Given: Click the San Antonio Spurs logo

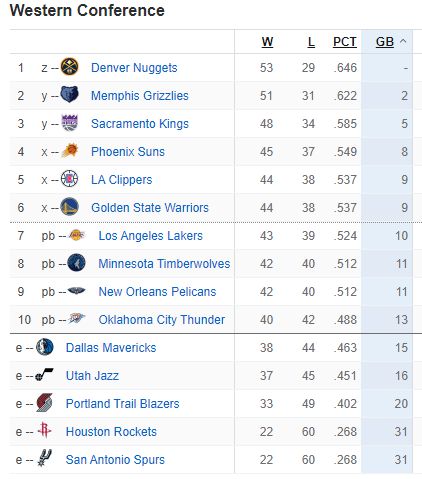Looking at the screenshot, I should pos(44,458).
